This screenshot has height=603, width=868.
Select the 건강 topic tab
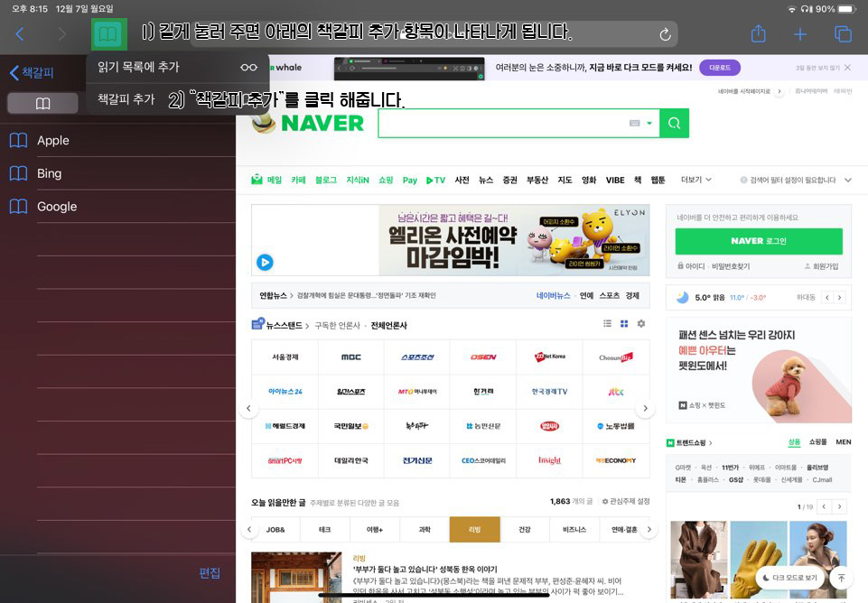point(525,529)
